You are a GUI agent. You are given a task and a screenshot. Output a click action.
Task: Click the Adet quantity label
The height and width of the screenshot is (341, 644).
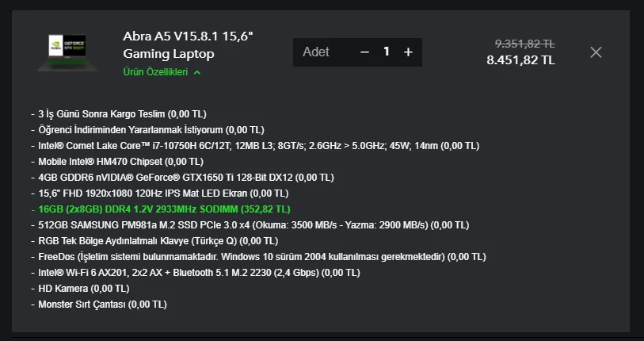pos(316,52)
